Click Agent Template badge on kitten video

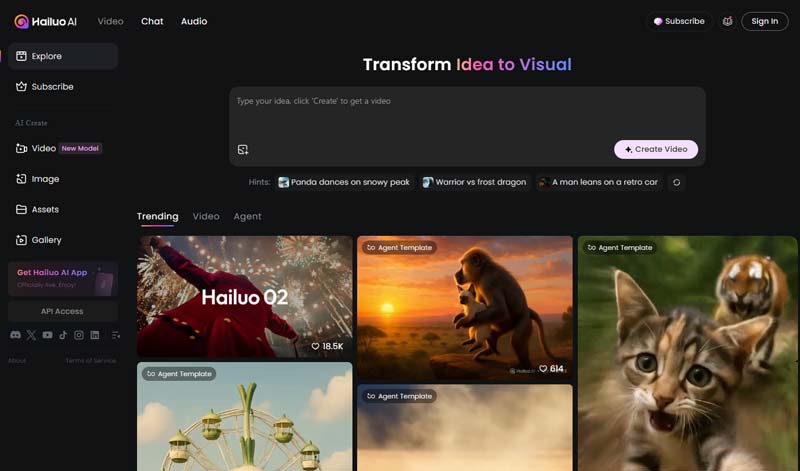tap(620, 247)
